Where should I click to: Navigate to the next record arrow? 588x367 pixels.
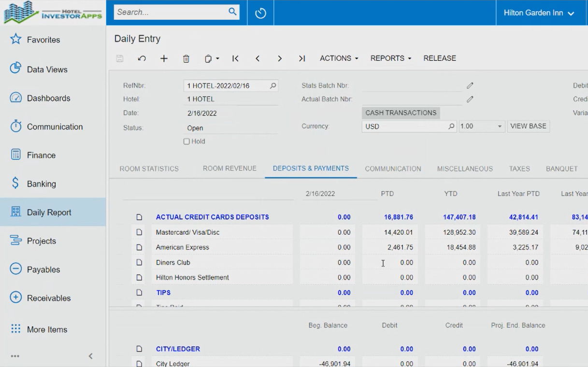tap(280, 58)
